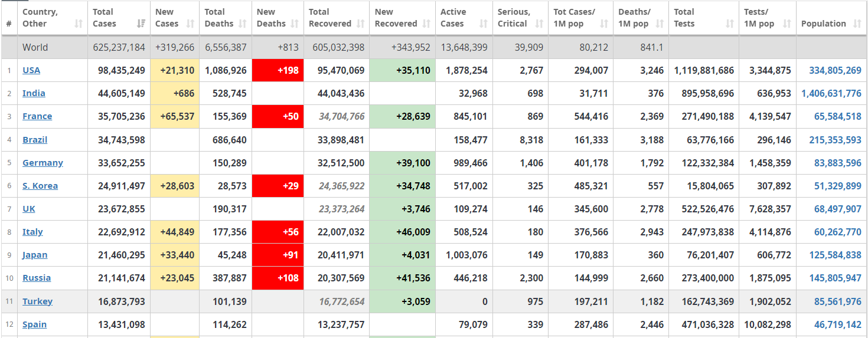Open the Spain country link
The width and height of the screenshot is (868, 338).
tap(34, 324)
